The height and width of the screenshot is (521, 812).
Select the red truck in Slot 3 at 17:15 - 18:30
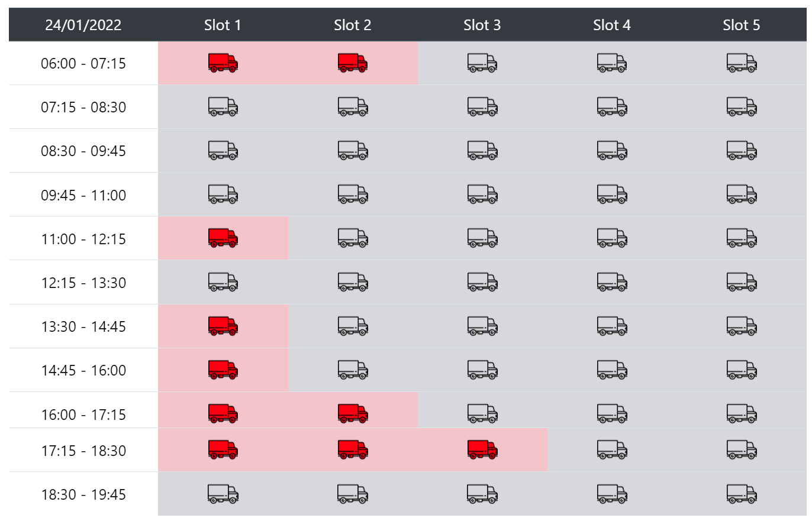pos(482,450)
